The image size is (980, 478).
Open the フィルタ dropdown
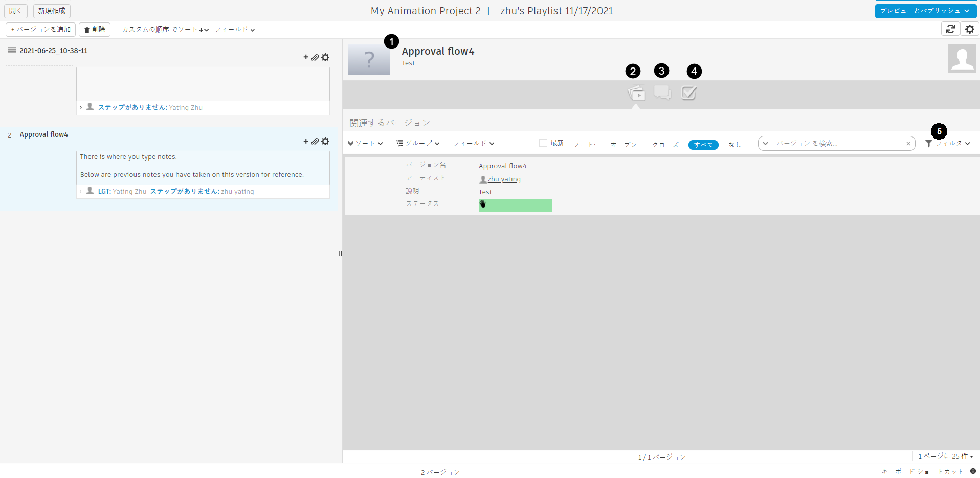coord(948,144)
